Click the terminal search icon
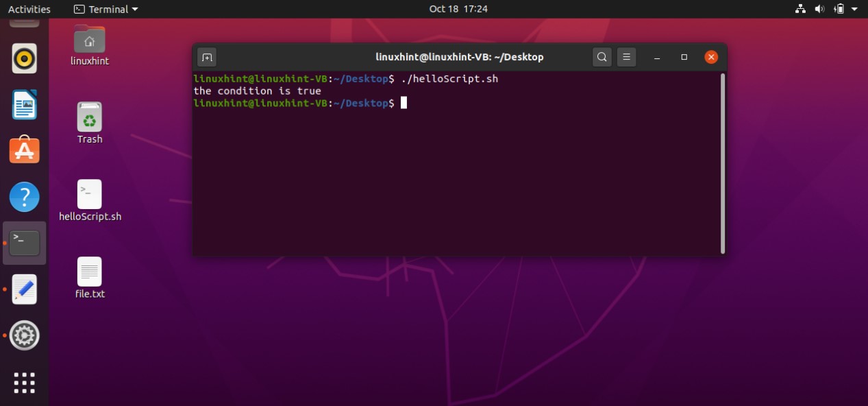The image size is (868, 406). (602, 57)
